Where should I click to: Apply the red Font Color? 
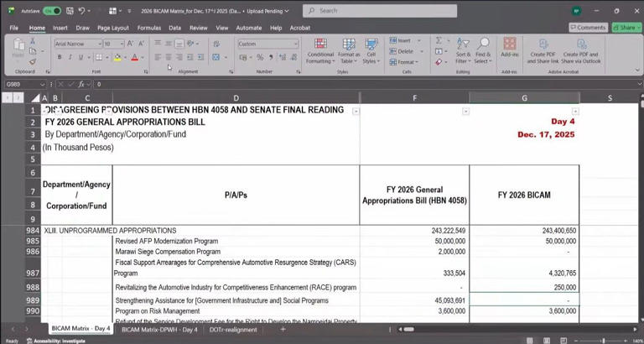pos(134,57)
